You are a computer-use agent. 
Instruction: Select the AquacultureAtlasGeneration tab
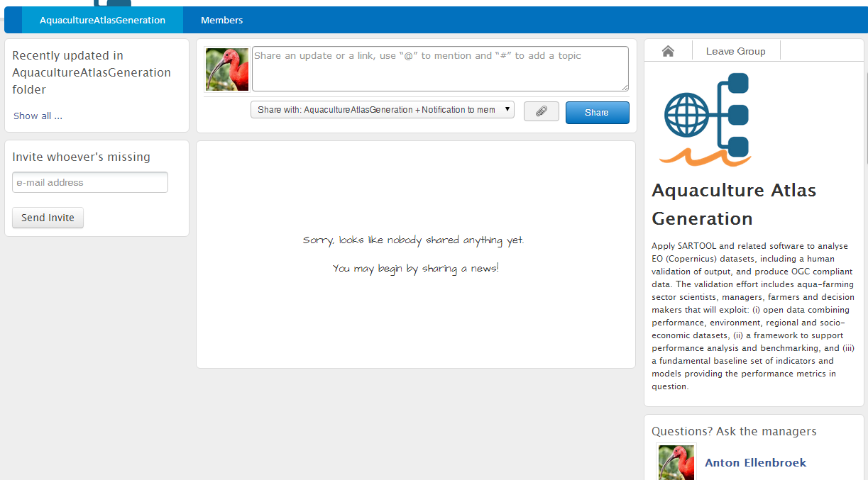[102, 20]
